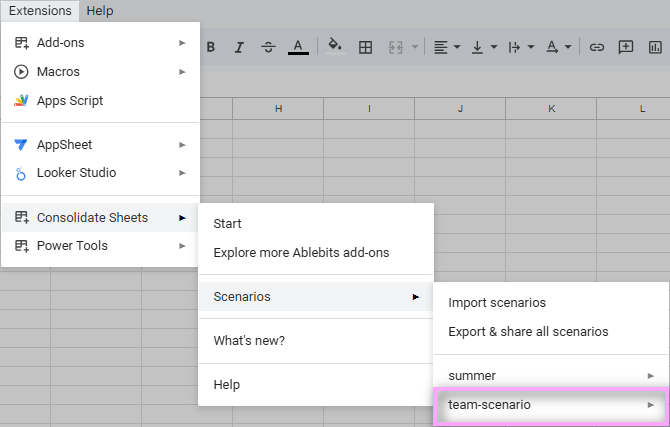Image resolution: width=670 pixels, height=427 pixels.
Task: Click What's new? menu entry
Action: pos(316,341)
